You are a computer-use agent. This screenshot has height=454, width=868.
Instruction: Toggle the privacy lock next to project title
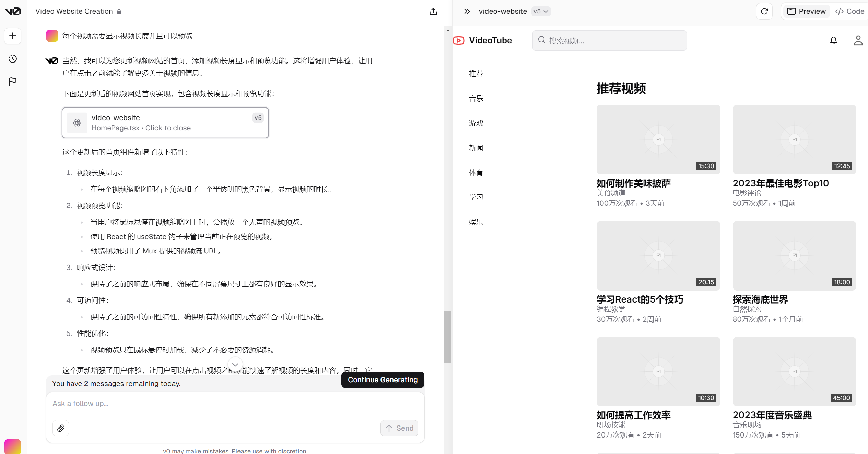(x=119, y=11)
